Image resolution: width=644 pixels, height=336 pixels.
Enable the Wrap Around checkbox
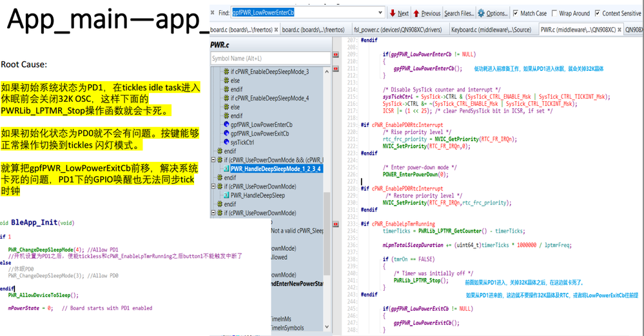click(554, 13)
